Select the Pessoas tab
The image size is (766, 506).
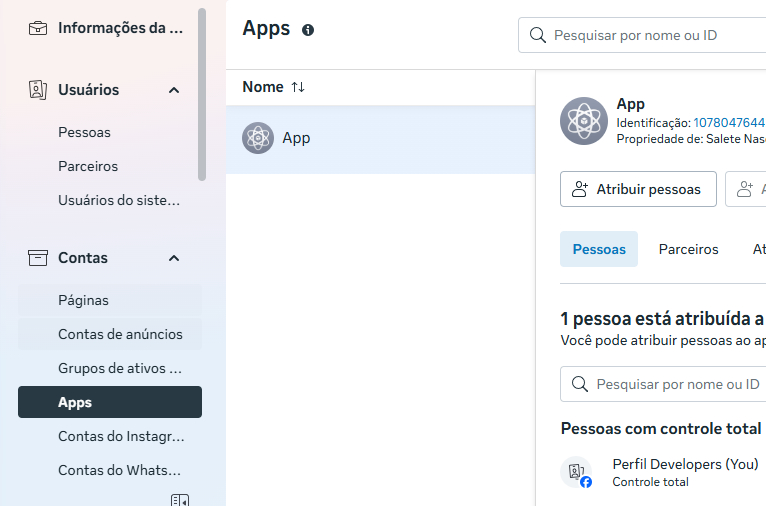(x=599, y=249)
